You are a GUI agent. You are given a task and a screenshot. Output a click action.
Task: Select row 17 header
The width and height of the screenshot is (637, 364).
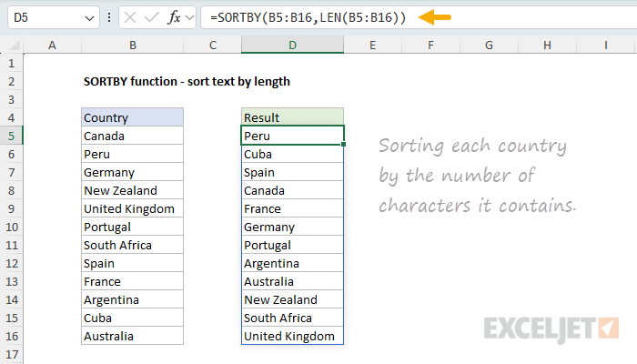pos(11,354)
